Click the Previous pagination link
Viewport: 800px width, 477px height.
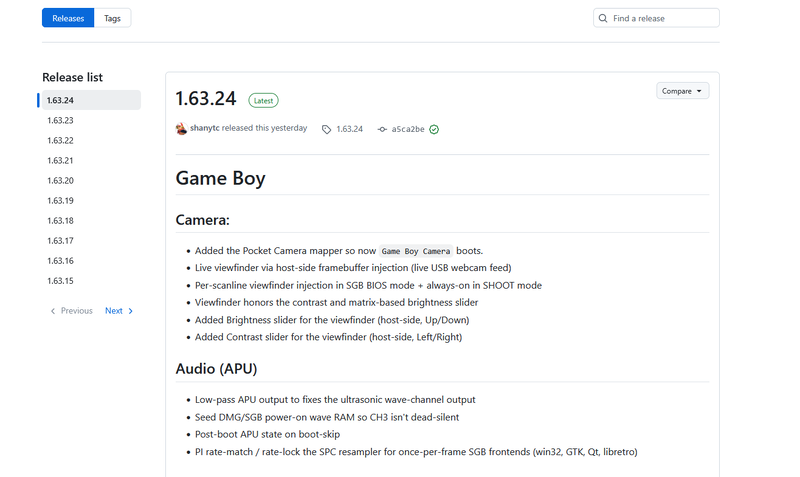tap(71, 311)
